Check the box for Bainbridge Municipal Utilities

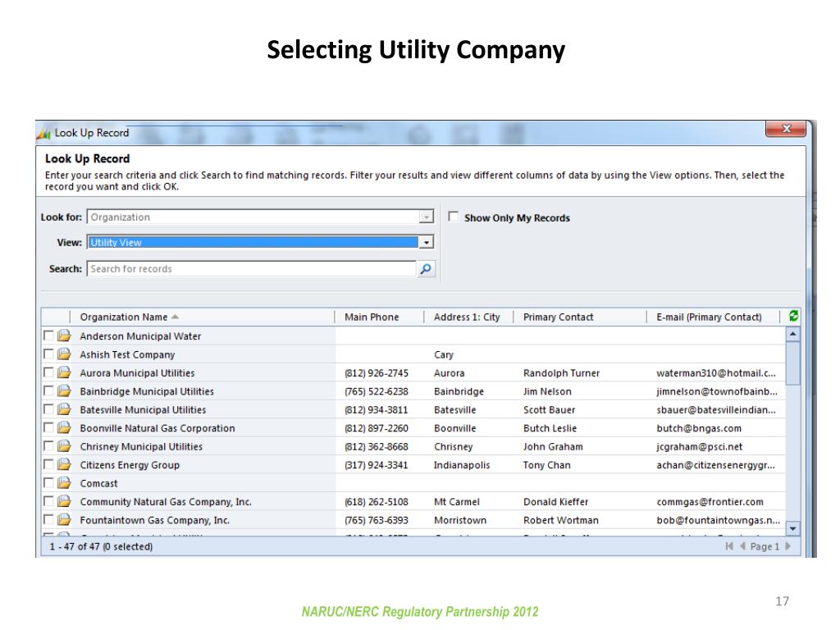point(48,390)
